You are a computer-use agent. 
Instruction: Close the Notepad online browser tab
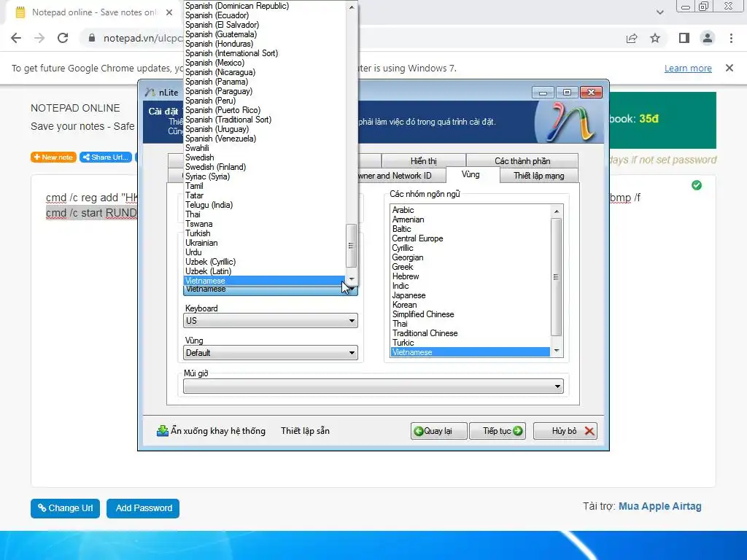[169, 12]
